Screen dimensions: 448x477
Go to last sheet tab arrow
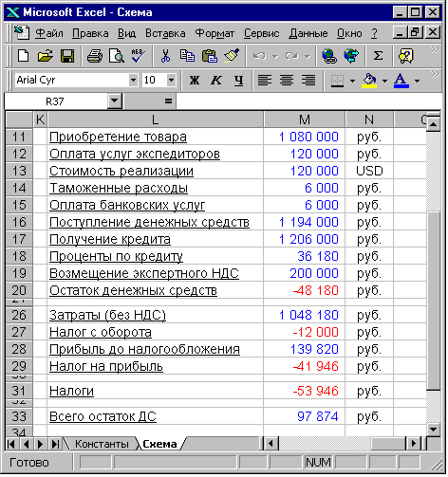point(55,444)
